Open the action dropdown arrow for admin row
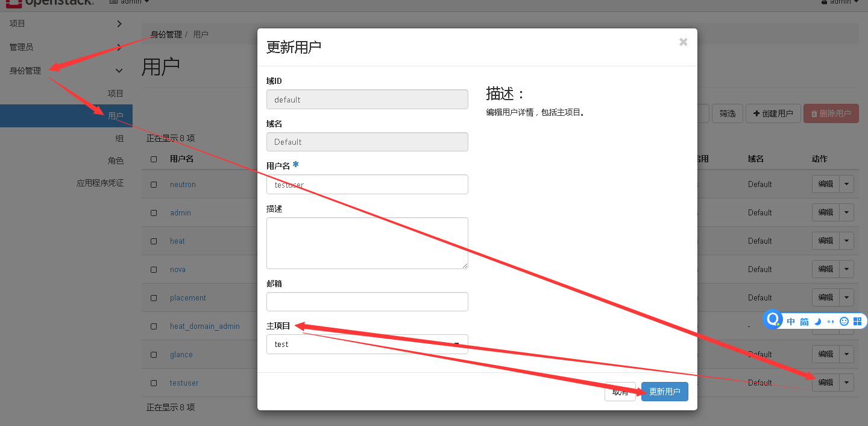This screenshot has width=868, height=426. pyautogui.click(x=847, y=212)
